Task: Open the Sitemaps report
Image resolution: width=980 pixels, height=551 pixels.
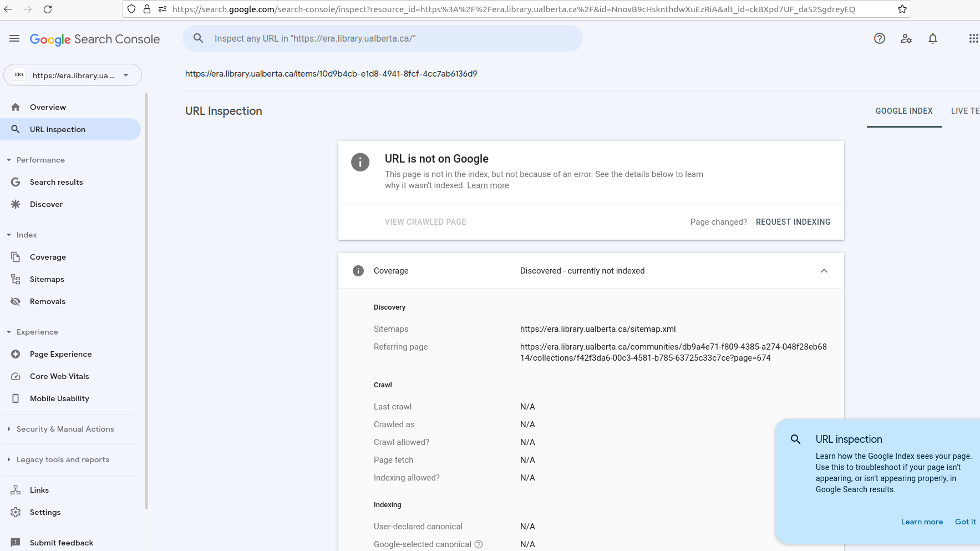Action: pyautogui.click(x=47, y=279)
